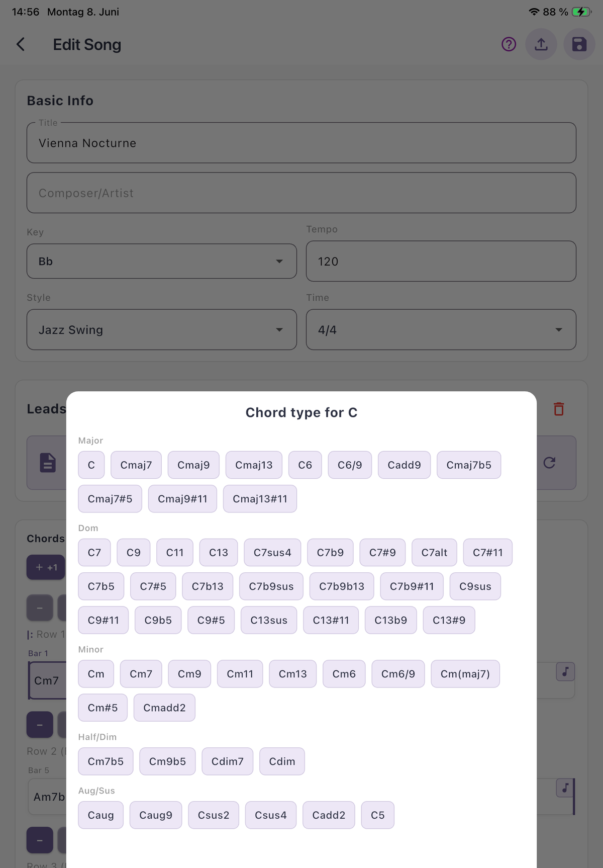This screenshot has height=868, width=603.
Task: Choose C7#9 chord type
Action: point(382,552)
